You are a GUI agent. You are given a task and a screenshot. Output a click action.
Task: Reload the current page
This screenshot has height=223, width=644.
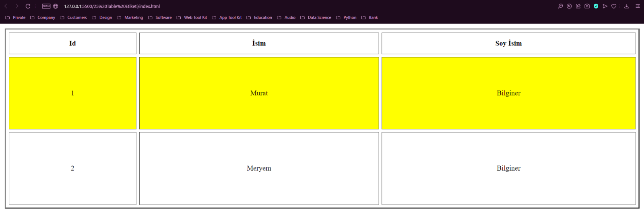pyautogui.click(x=28, y=6)
